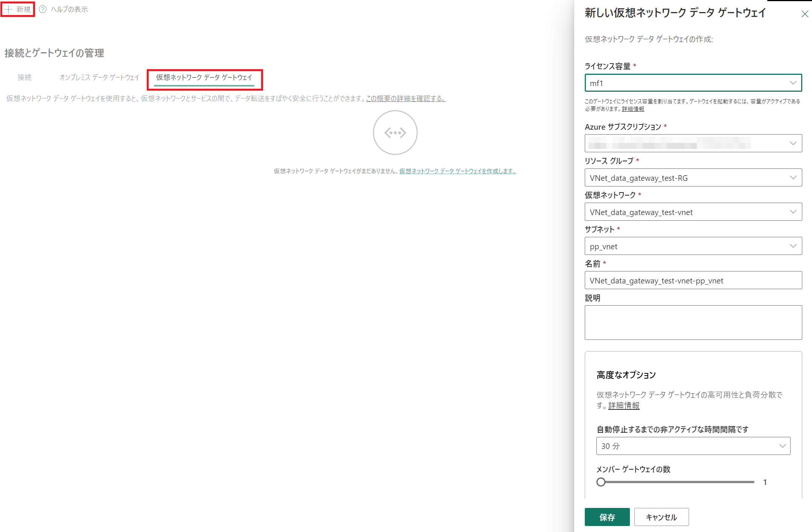Click the 新規 plus icon
This screenshot has height=532, width=812.
tap(8, 9)
